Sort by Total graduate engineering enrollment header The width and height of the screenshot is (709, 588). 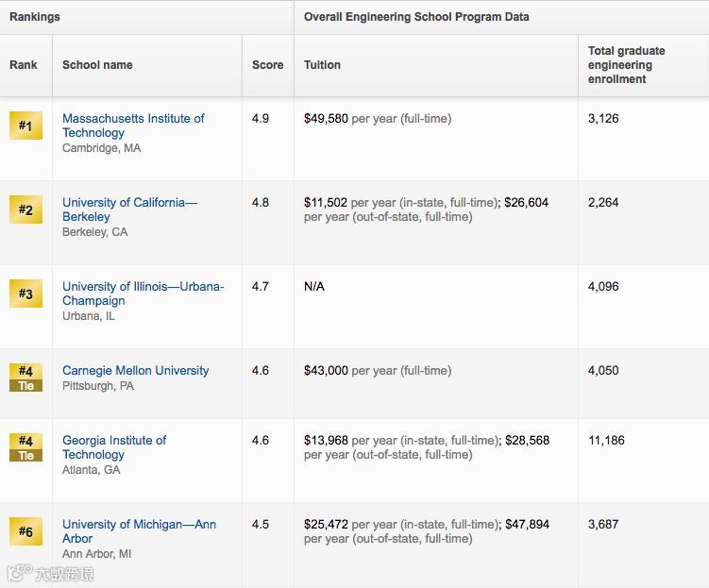coord(626,65)
